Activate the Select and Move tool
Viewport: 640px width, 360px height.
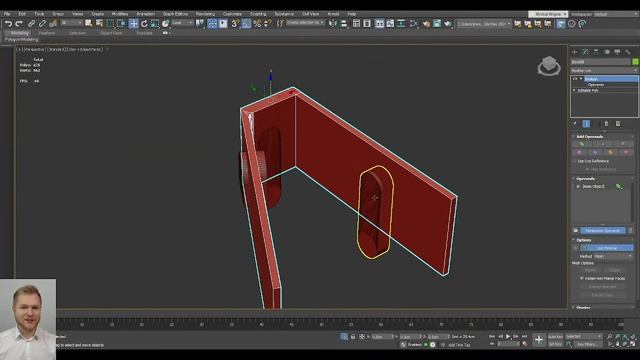click(x=133, y=24)
